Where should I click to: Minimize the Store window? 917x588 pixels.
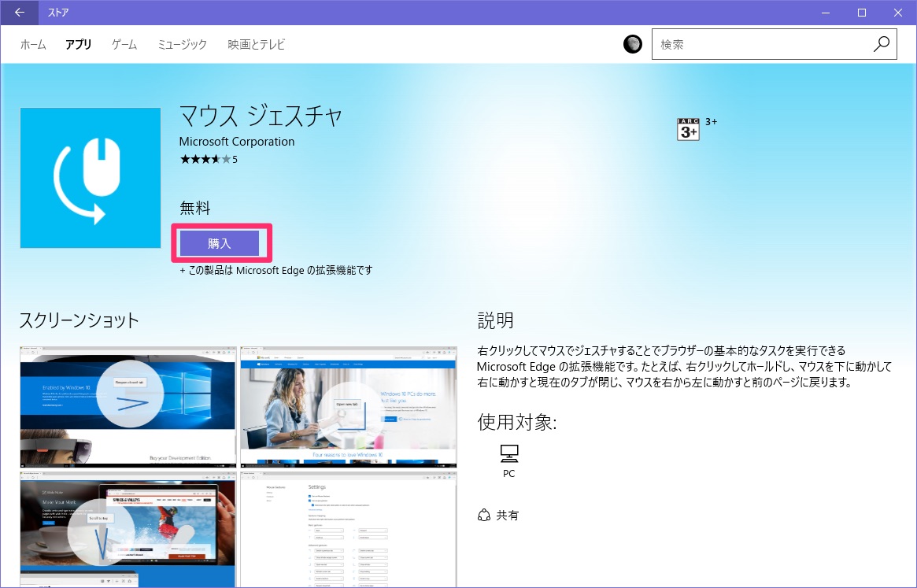click(x=826, y=13)
